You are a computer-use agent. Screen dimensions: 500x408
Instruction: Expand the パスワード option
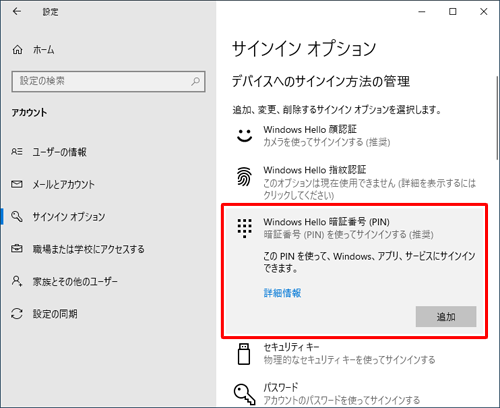(355, 394)
